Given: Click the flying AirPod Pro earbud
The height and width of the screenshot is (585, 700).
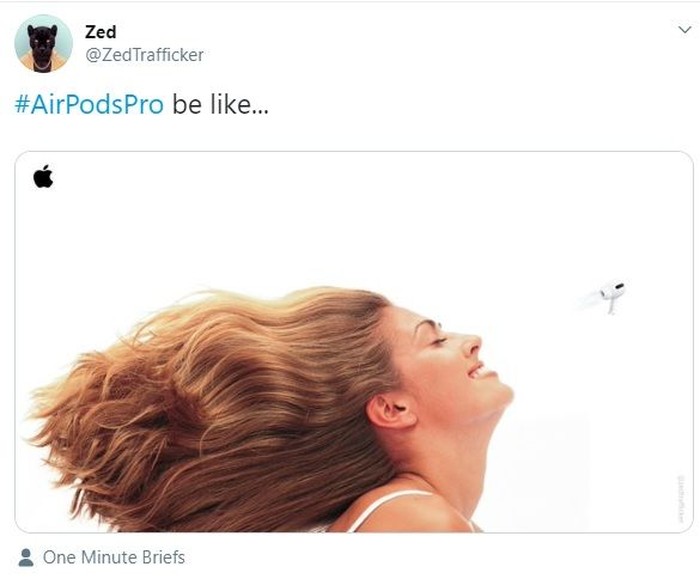Looking at the screenshot, I should click(612, 296).
